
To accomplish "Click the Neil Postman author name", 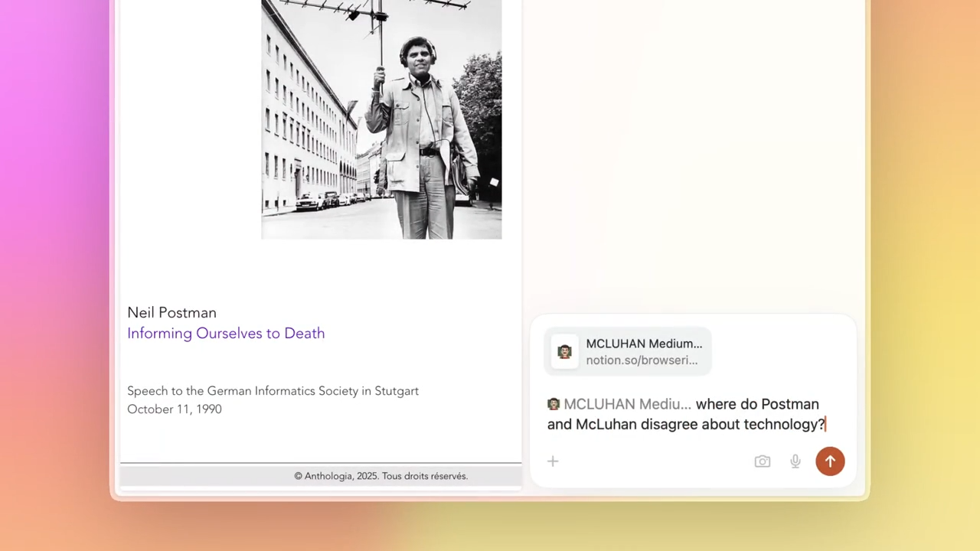I will (x=171, y=312).
